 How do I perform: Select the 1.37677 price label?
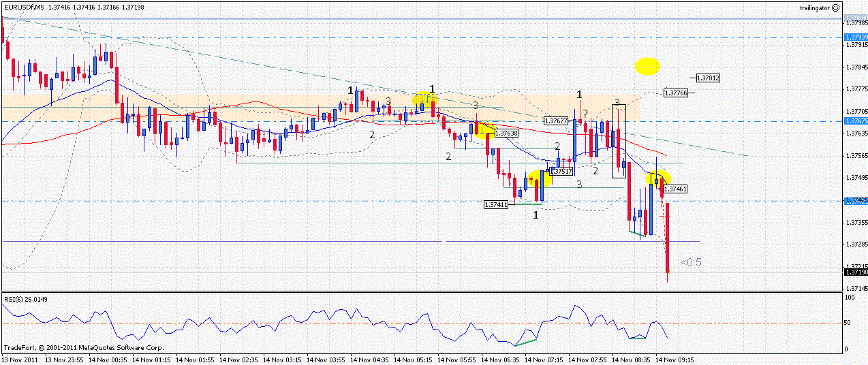[x=556, y=121]
